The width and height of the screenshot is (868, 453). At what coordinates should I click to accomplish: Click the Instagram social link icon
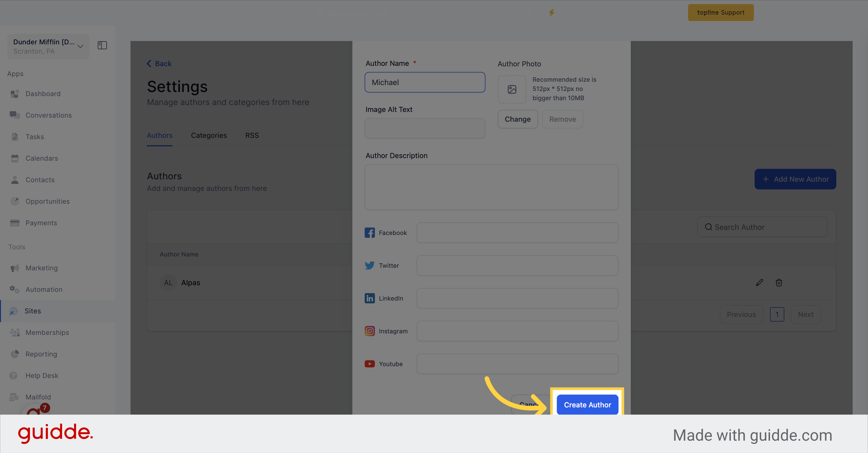tap(370, 331)
